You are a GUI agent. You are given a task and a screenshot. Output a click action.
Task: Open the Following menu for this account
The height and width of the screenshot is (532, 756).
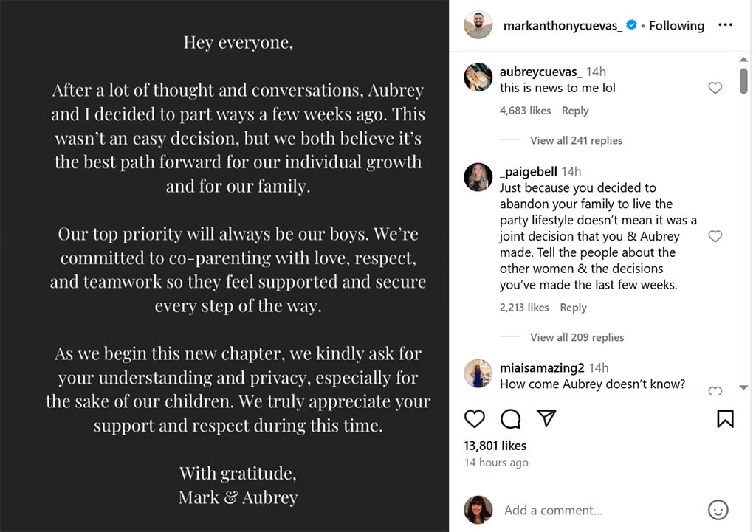point(676,25)
